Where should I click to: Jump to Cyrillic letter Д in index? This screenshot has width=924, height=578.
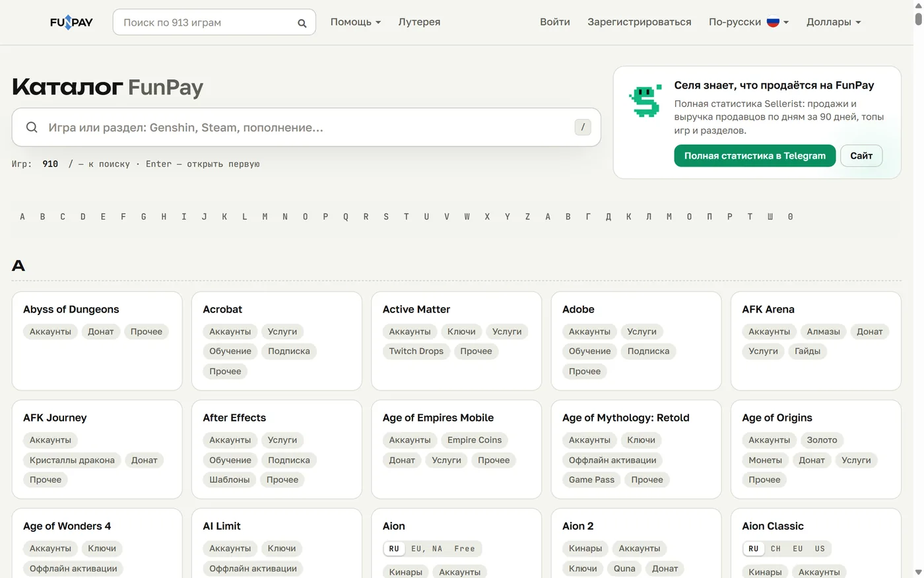[x=608, y=217]
